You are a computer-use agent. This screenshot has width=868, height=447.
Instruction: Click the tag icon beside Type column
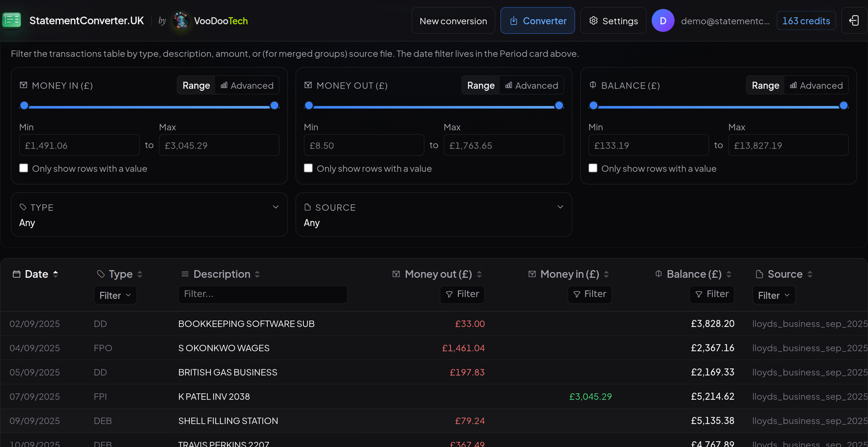[101, 274]
